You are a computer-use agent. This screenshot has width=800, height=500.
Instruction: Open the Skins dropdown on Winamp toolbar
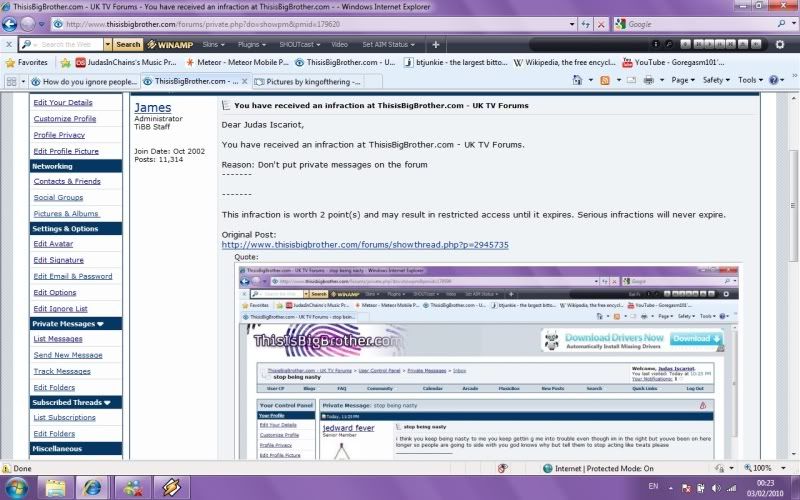[213, 44]
